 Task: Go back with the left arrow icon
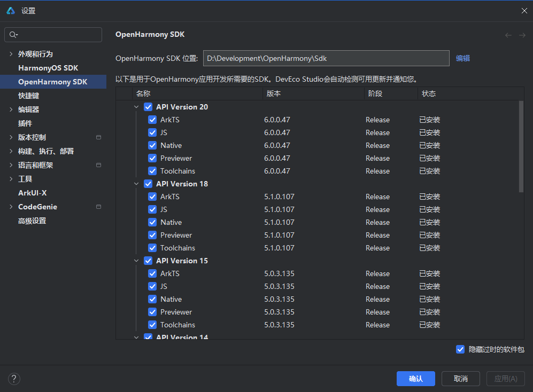tap(508, 35)
